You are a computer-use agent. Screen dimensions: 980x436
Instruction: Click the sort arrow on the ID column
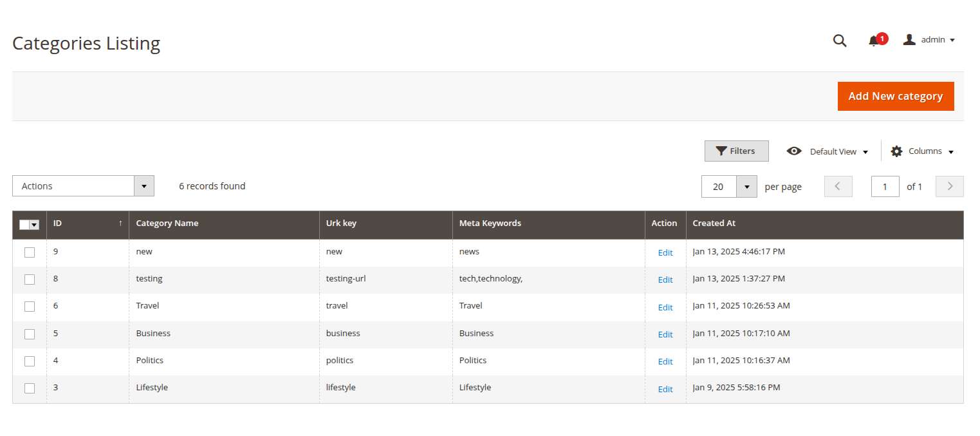120,223
